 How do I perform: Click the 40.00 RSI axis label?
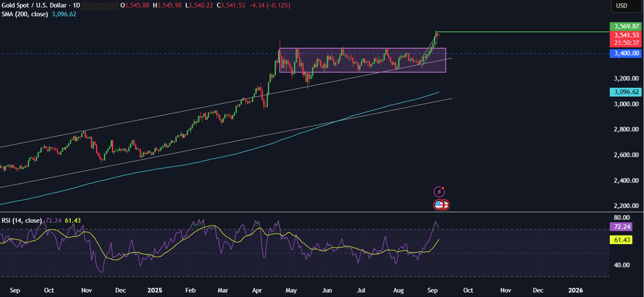(x=621, y=265)
